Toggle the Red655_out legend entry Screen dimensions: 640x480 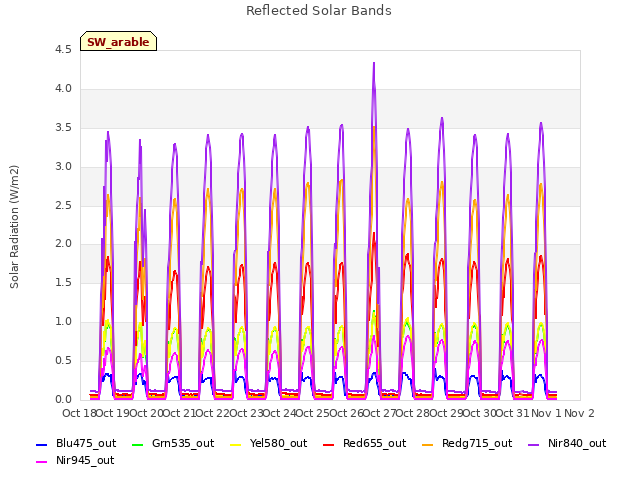[x=364, y=444]
